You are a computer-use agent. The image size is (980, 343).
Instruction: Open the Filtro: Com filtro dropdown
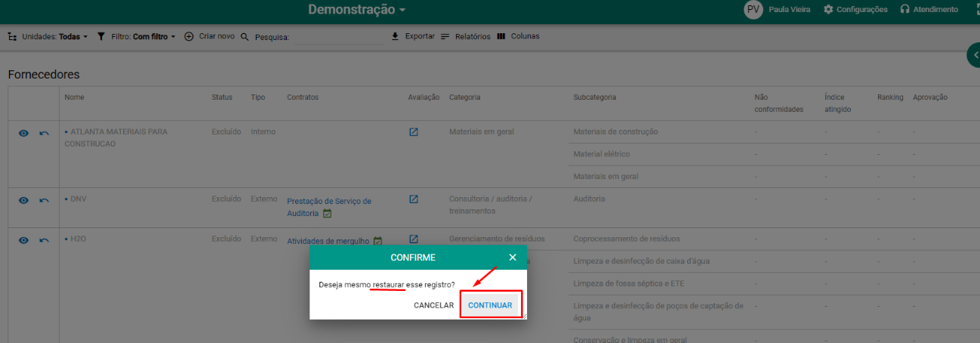point(143,36)
